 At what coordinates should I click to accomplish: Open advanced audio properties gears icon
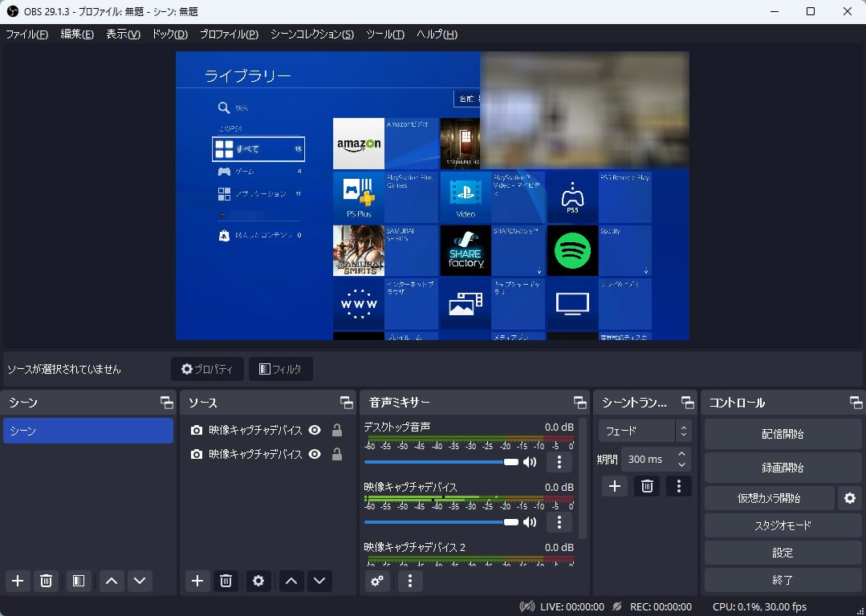pyautogui.click(x=377, y=581)
